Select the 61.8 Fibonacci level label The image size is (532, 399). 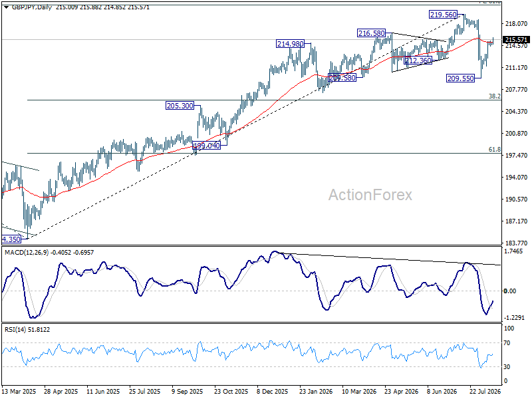[x=494, y=149]
